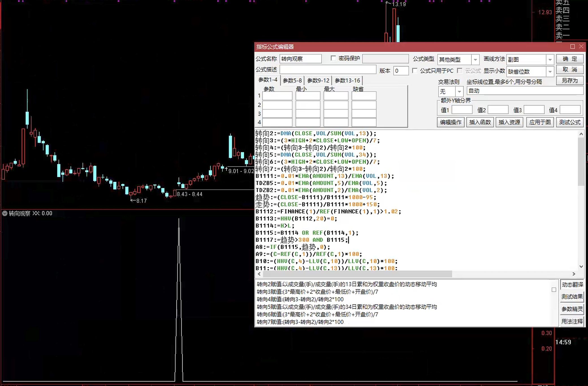This screenshot has width=588, height=386.
Task: Open 编辑操作 edit operations
Action: pos(451,122)
